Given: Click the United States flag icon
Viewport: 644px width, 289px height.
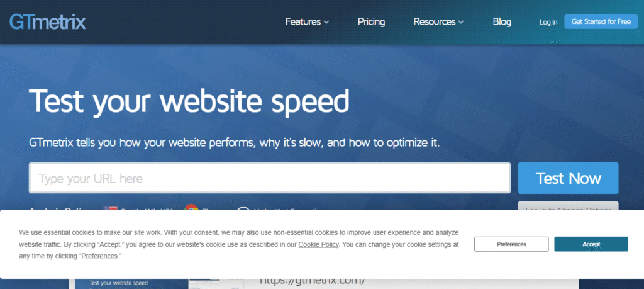Looking at the screenshot, I should coord(111,208).
